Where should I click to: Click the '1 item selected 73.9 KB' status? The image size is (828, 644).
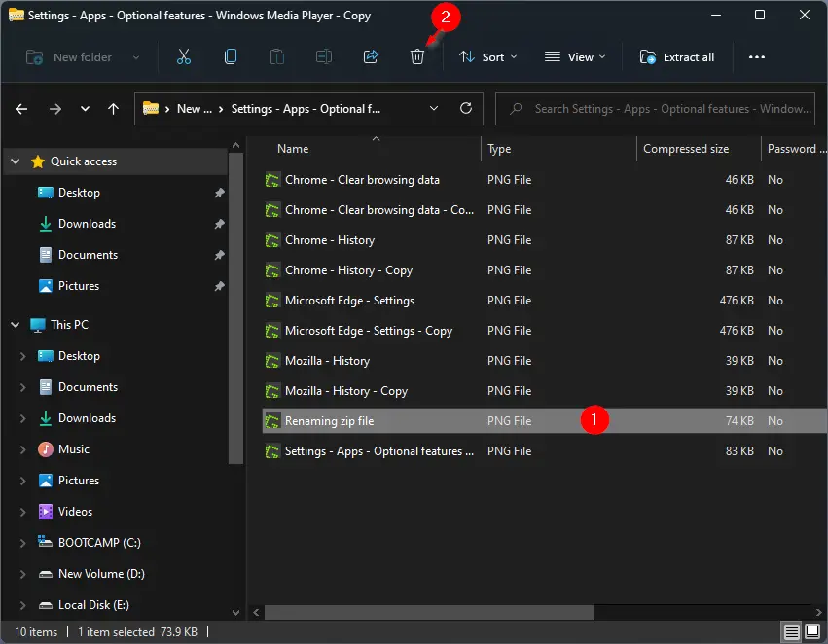pos(137,632)
